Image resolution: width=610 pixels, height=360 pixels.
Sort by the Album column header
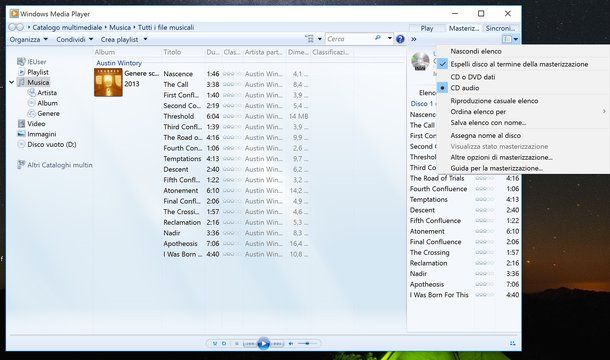click(x=105, y=52)
